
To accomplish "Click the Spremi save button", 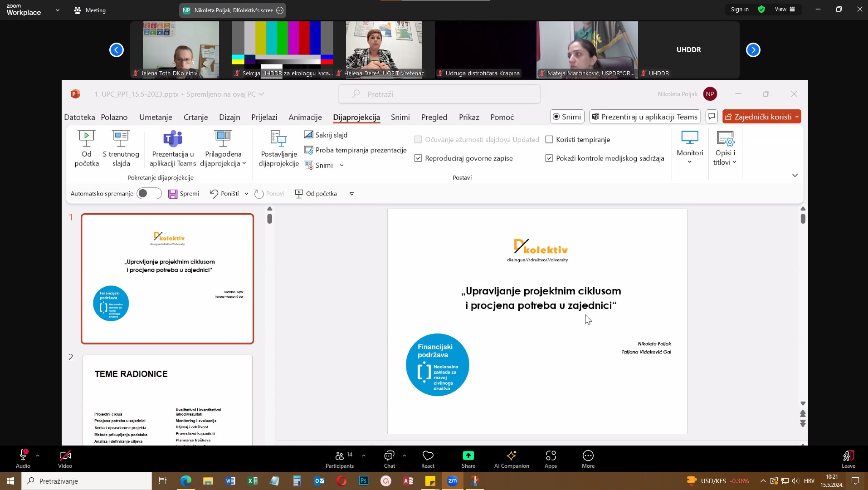I will coord(184,194).
